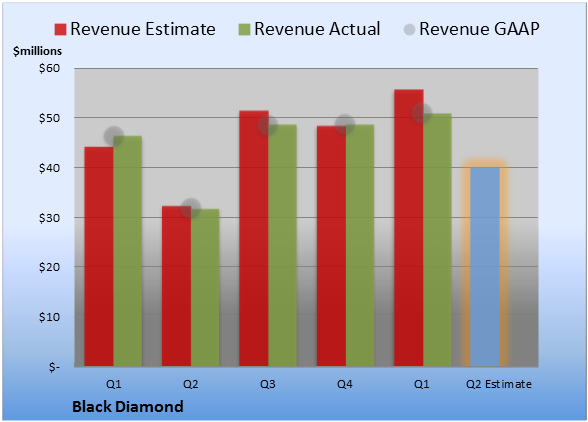Screen dimensions: 588x422
Task: Click the GAAP marker above Q2 bars
Action: [x=191, y=208]
